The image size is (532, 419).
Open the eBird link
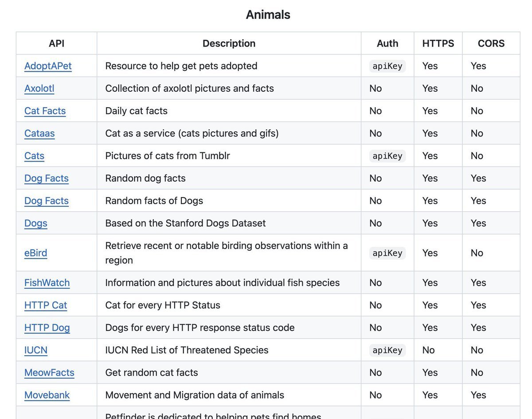(35, 253)
